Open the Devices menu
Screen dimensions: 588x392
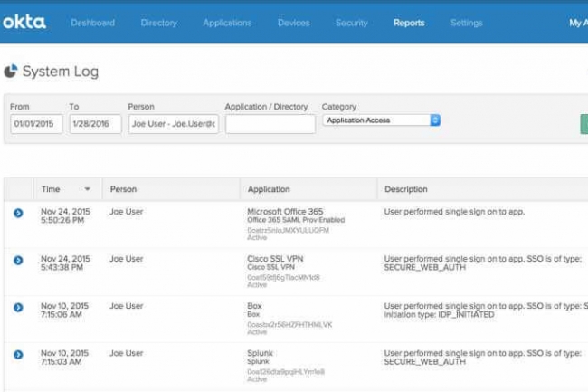pos(293,23)
